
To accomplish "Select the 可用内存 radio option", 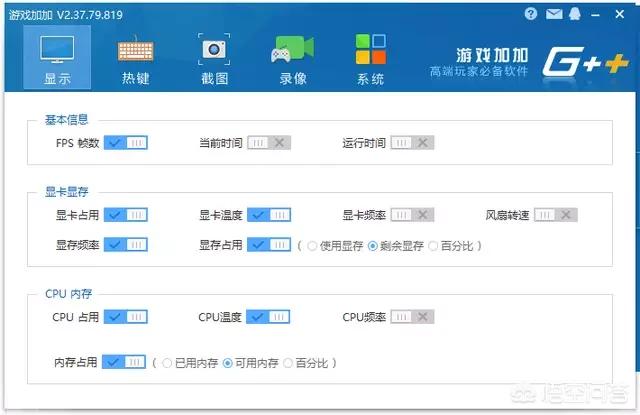I will [228, 363].
